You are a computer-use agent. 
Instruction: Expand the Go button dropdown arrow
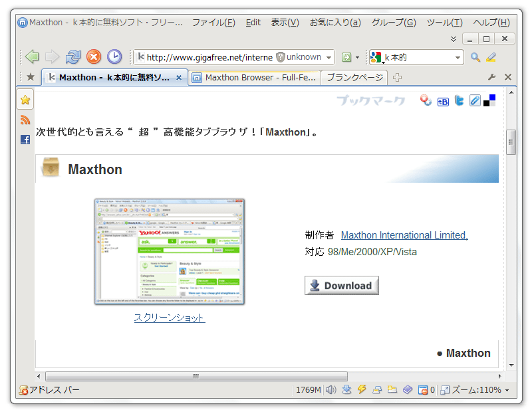point(357,58)
